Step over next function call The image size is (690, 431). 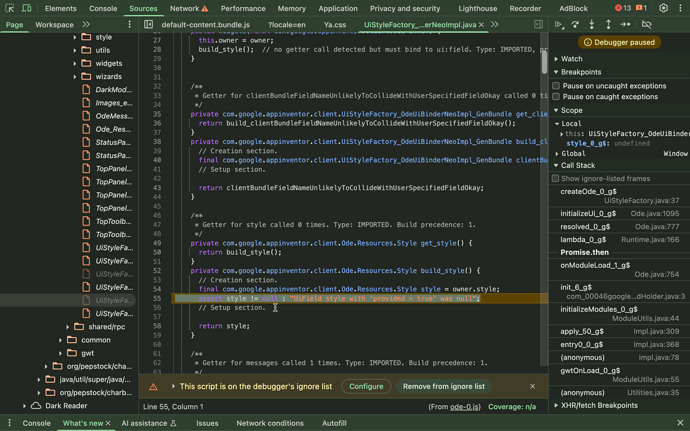[575, 25]
